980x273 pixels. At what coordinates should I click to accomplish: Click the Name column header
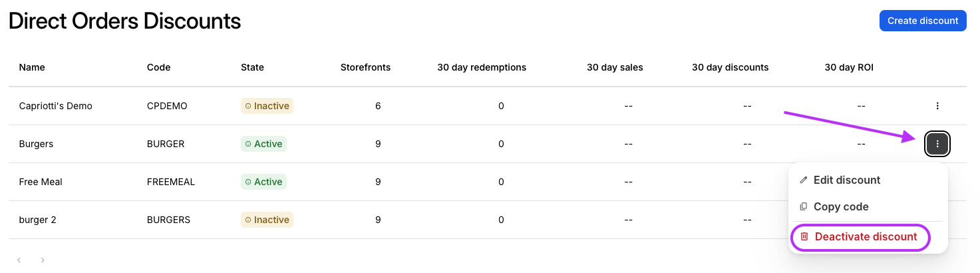click(32, 67)
